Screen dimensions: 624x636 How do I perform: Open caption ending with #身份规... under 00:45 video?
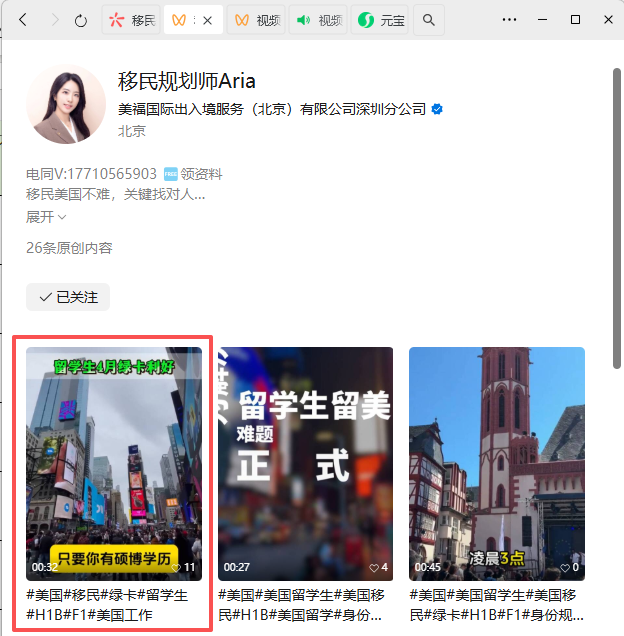coord(497,605)
